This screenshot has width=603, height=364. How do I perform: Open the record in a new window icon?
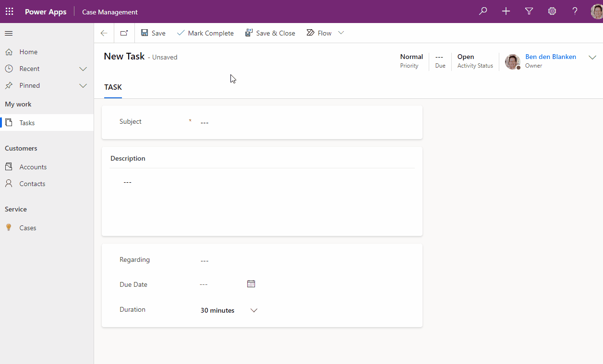click(124, 33)
